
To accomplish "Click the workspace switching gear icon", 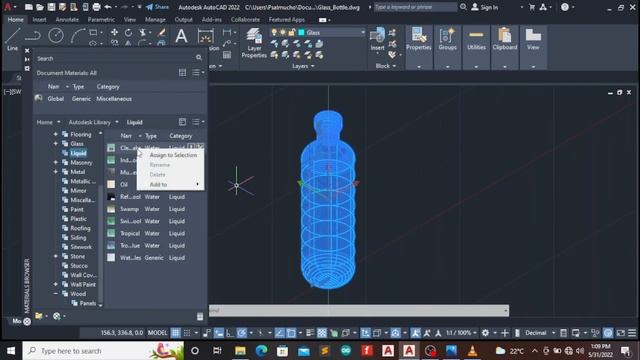I will (x=485, y=333).
